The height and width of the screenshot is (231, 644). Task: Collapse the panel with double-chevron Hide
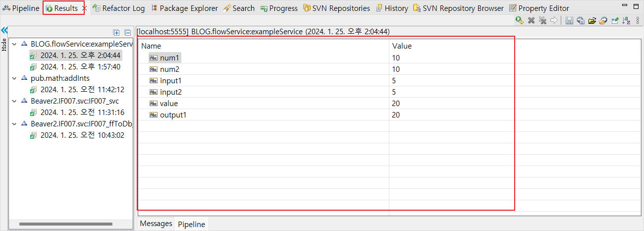tap(4, 30)
